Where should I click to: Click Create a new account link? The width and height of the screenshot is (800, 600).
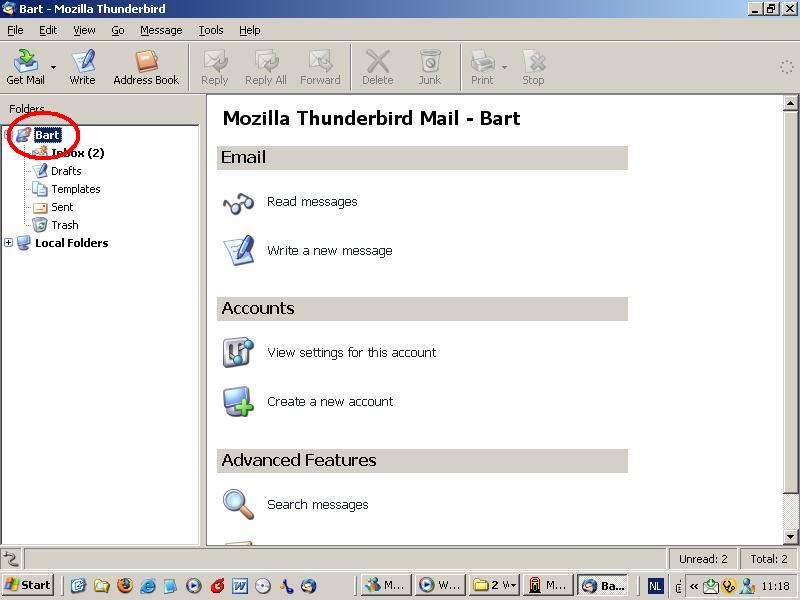point(330,402)
